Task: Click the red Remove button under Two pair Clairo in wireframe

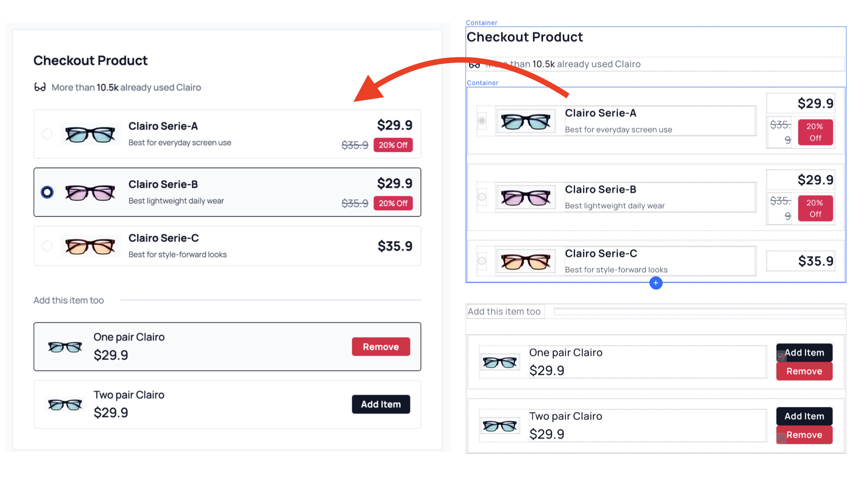Action: [804, 435]
